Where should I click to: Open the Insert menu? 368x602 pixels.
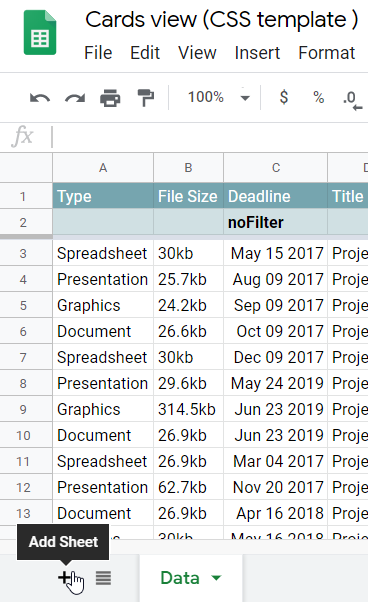(x=257, y=53)
